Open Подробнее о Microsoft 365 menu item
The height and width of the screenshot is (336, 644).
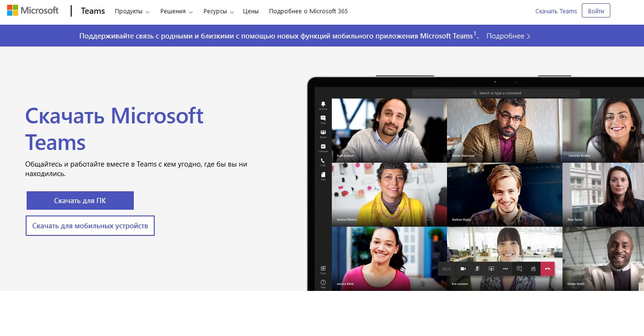(x=308, y=11)
